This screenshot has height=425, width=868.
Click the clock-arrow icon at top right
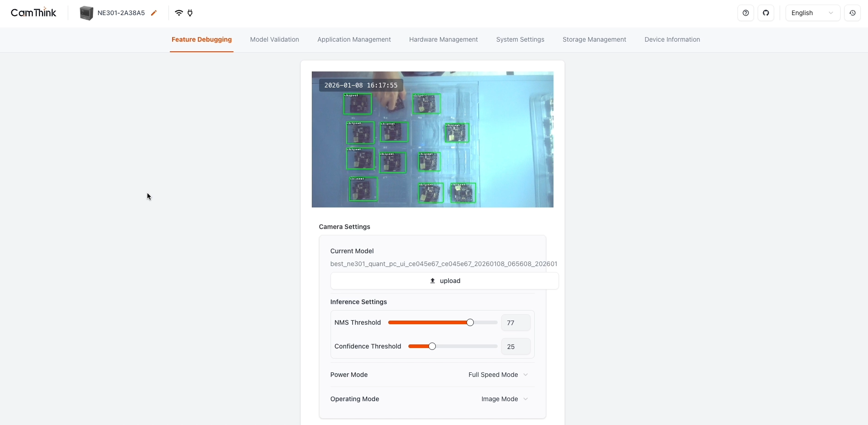coord(852,13)
